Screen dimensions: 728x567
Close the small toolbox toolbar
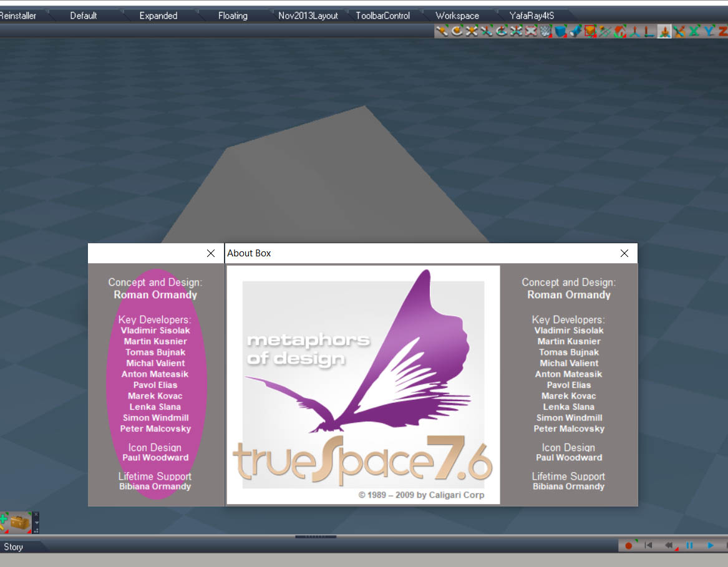(x=36, y=515)
